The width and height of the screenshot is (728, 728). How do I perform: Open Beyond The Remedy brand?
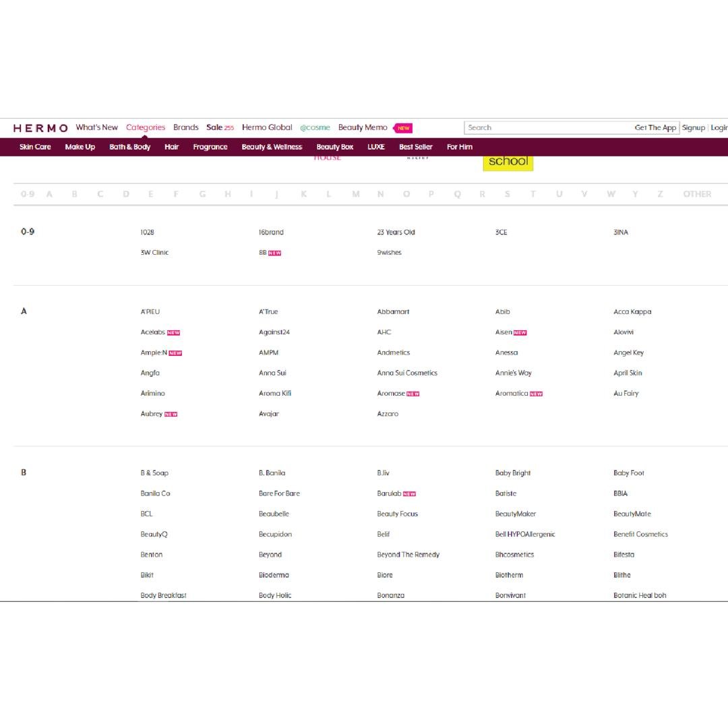click(x=408, y=555)
